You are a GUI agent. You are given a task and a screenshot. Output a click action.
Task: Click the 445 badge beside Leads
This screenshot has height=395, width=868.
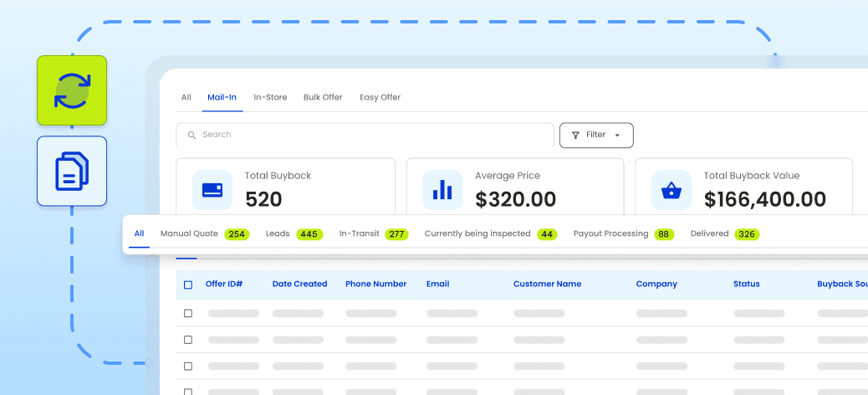pos(309,234)
